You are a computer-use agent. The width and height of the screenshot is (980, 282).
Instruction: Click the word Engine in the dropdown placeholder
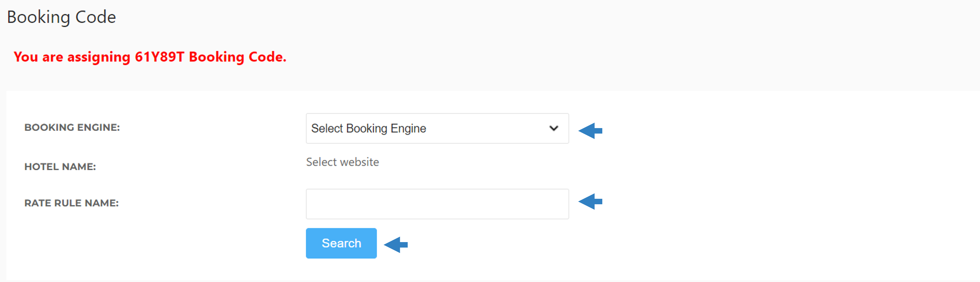pos(408,129)
